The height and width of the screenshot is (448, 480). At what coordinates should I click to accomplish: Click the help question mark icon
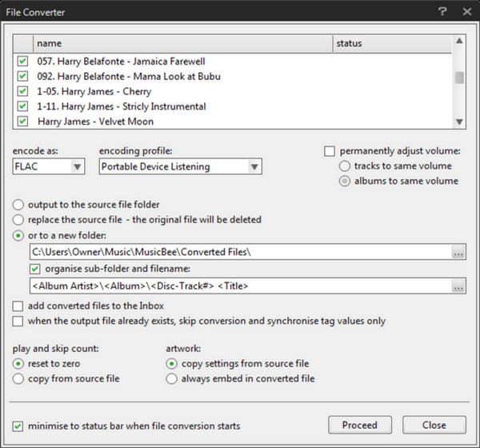[442, 12]
